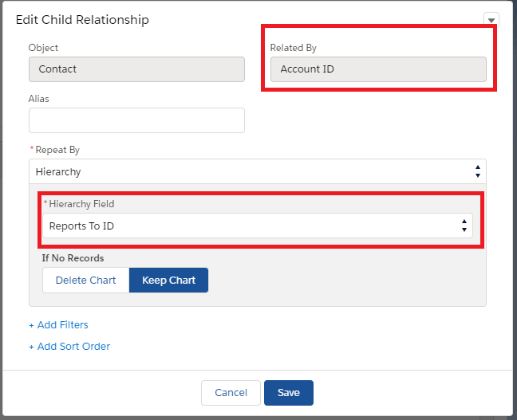Click the Repeat By label
The height and width of the screenshot is (420, 517).
pos(57,150)
